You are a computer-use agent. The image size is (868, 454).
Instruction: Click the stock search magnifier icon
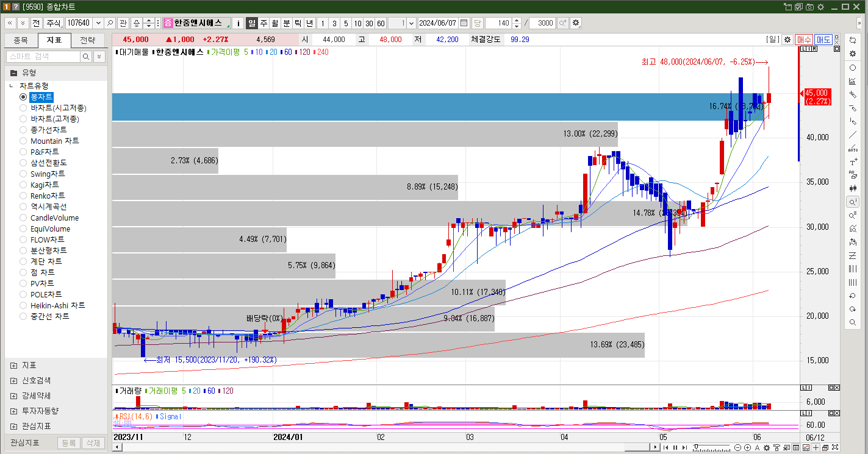[x=110, y=23]
